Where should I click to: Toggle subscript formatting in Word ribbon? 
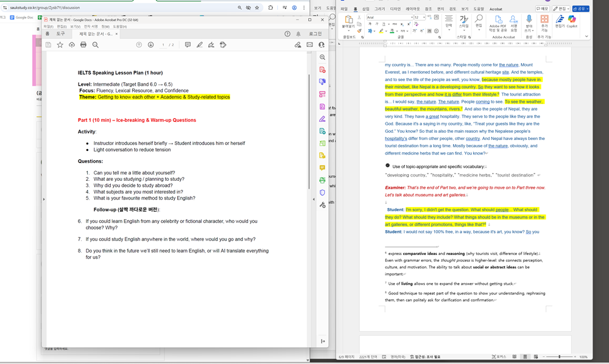pyautogui.click(x=403, y=24)
